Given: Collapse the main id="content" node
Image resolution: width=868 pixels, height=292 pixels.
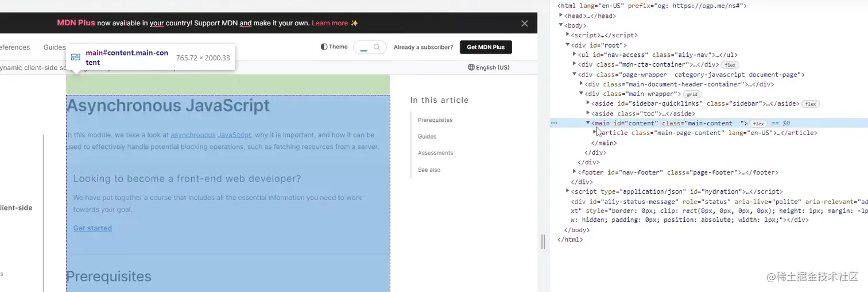Looking at the screenshot, I should pyautogui.click(x=588, y=123).
